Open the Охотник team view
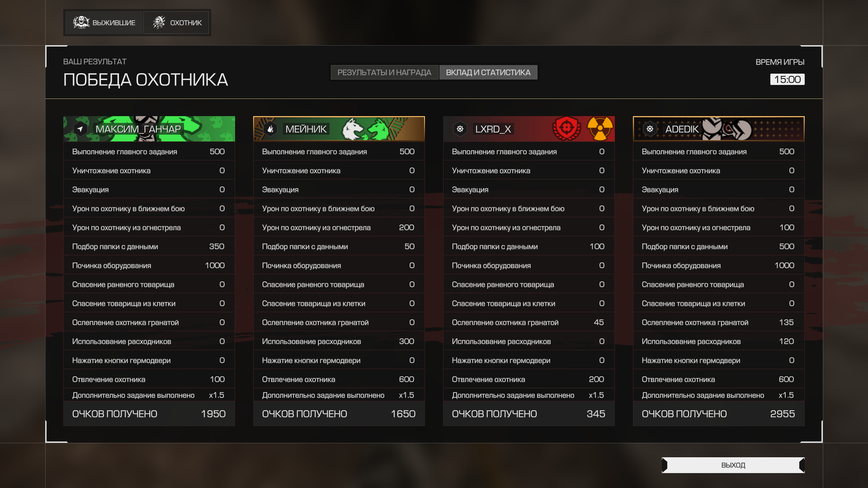Viewport: 868px width, 488px height. (176, 23)
